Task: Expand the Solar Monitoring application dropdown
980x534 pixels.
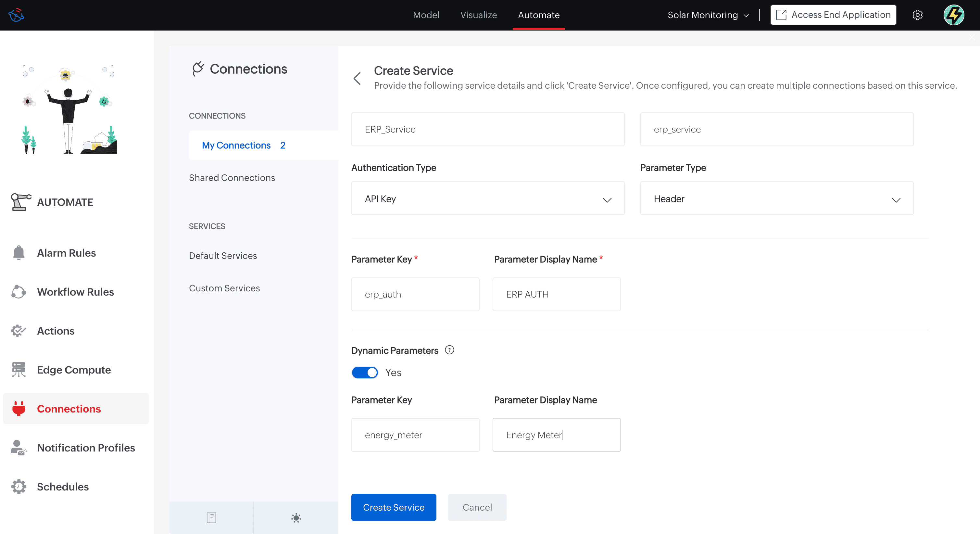Action: point(708,15)
